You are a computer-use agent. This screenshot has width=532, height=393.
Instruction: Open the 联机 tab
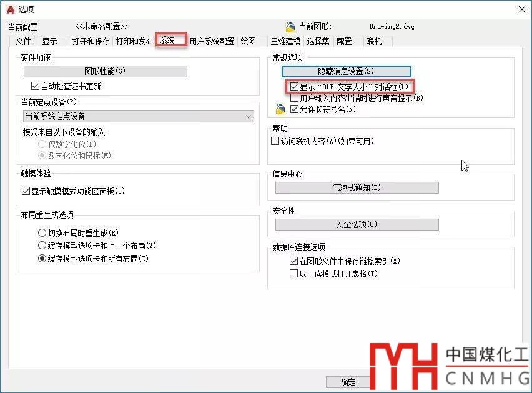click(x=374, y=41)
